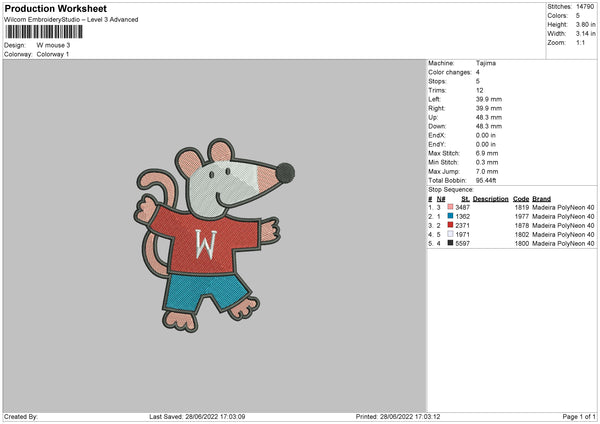
Task: Click the Height value '3.80 in'
Action: [585, 24]
